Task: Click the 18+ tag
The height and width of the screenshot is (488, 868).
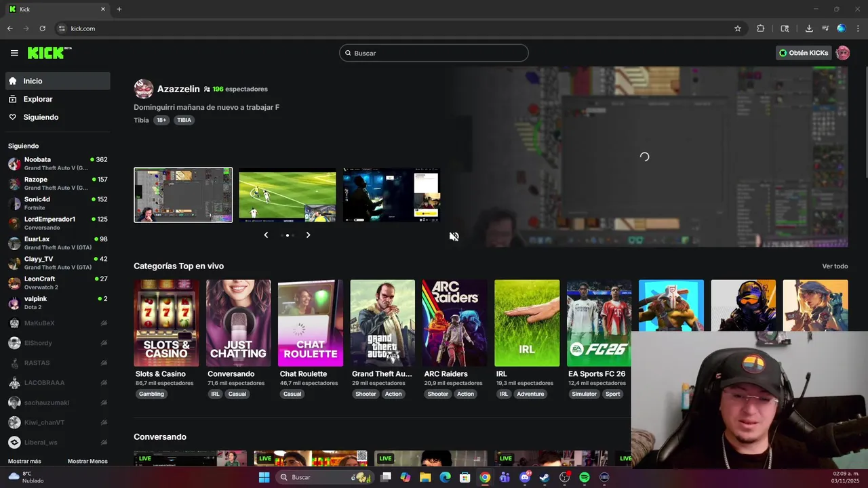Action: (x=161, y=120)
